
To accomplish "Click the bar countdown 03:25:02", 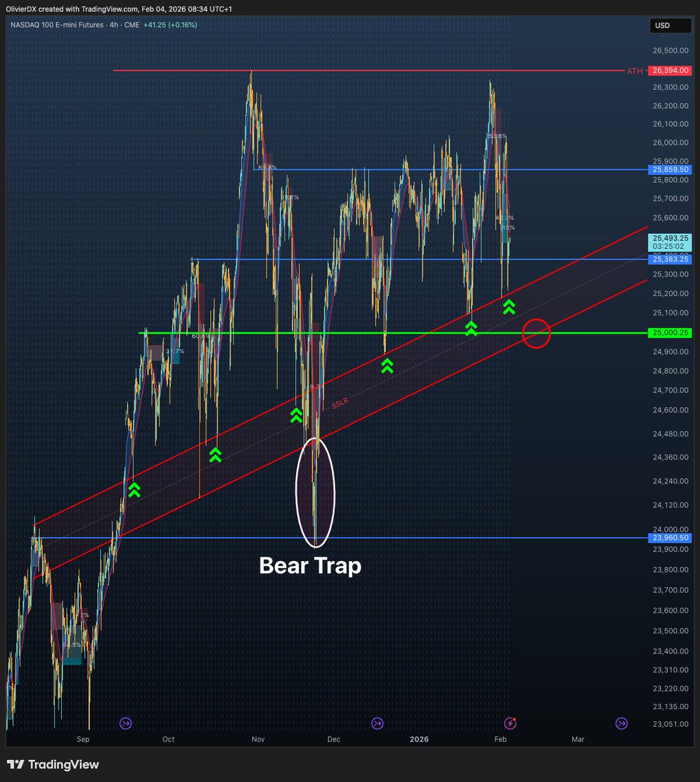I will click(x=669, y=247).
